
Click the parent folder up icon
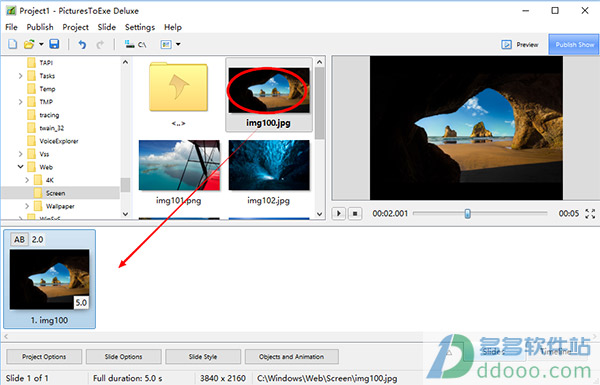[178, 88]
